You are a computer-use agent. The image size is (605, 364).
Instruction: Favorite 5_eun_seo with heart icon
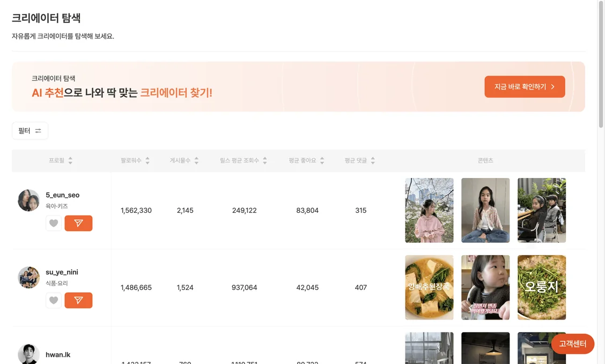pos(54,223)
